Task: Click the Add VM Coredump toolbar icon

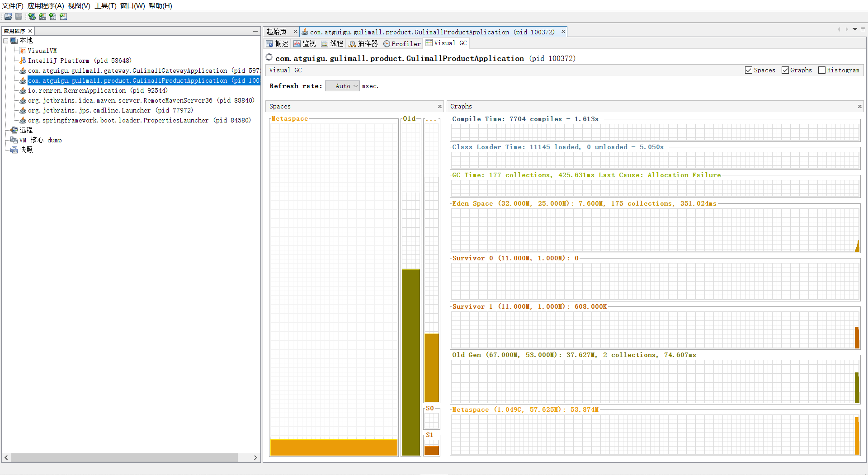Action: (x=53, y=17)
